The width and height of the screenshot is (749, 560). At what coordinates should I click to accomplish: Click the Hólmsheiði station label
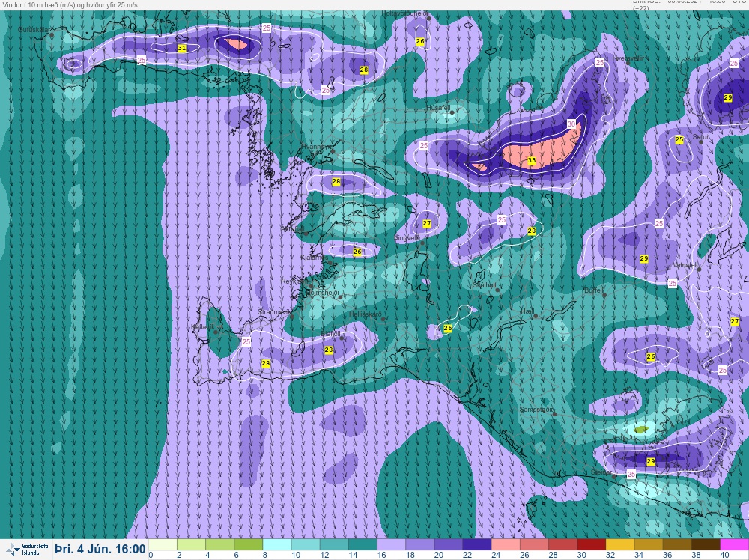pos(322,292)
